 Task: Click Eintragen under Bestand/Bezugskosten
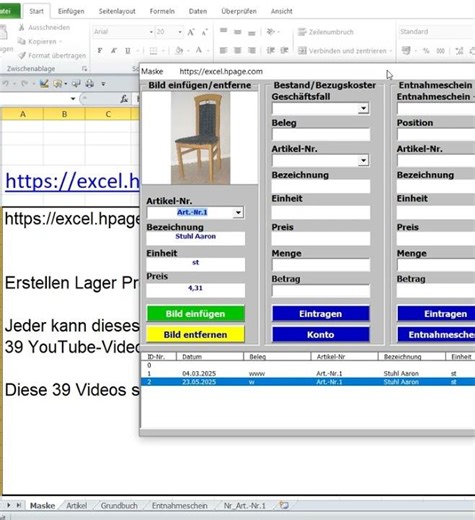(321, 314)
